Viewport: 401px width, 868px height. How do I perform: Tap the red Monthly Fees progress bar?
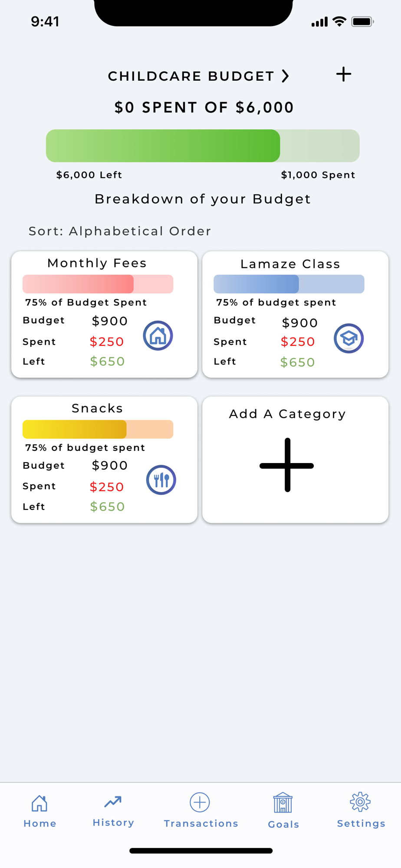[98, 284]
